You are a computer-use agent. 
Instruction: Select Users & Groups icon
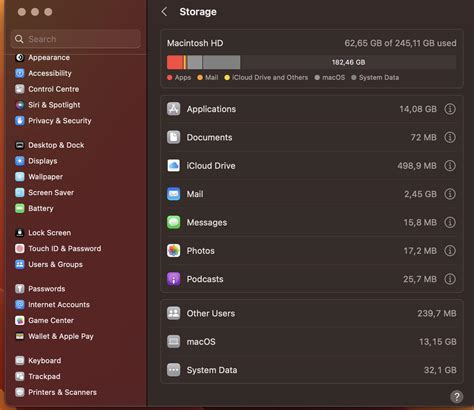point(20,264)
